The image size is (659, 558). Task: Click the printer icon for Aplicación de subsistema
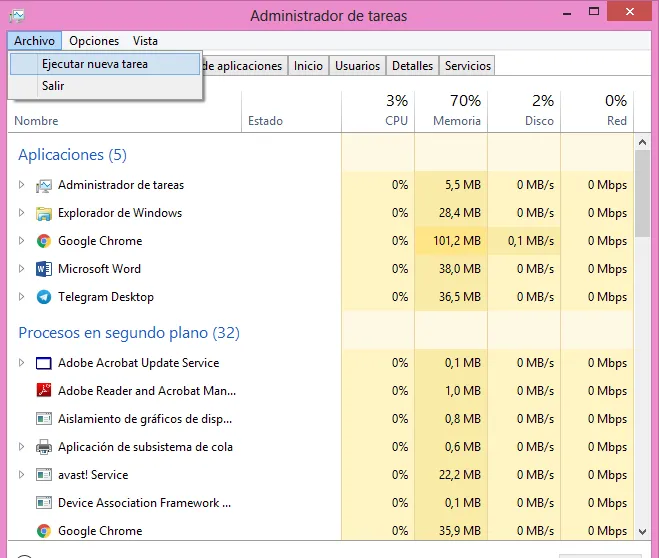(44, 447)
